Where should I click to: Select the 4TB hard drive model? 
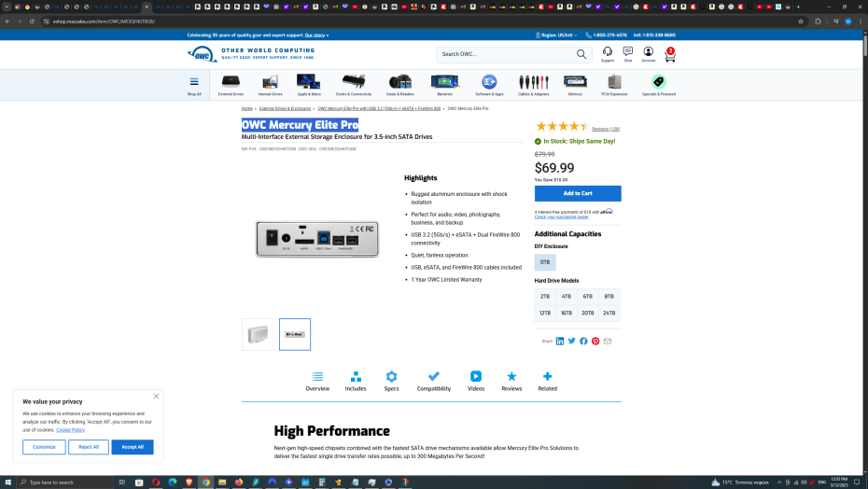[x=567, y=296]
